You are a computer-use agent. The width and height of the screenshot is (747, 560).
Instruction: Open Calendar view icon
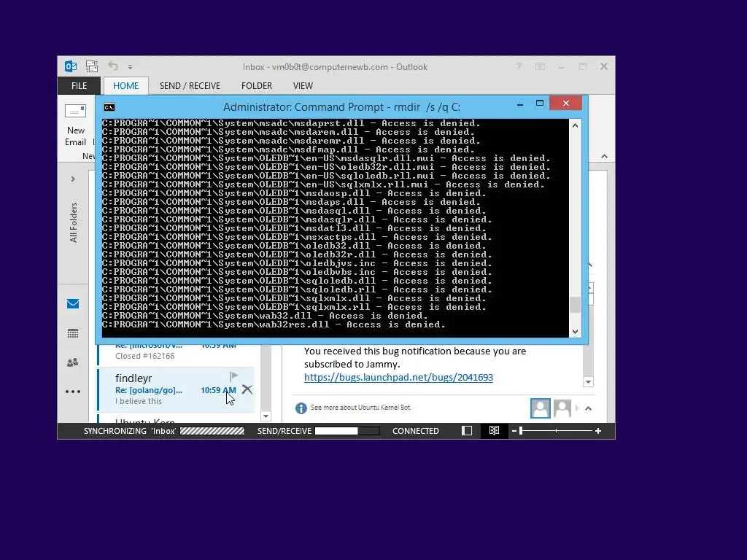click(73, 333)
